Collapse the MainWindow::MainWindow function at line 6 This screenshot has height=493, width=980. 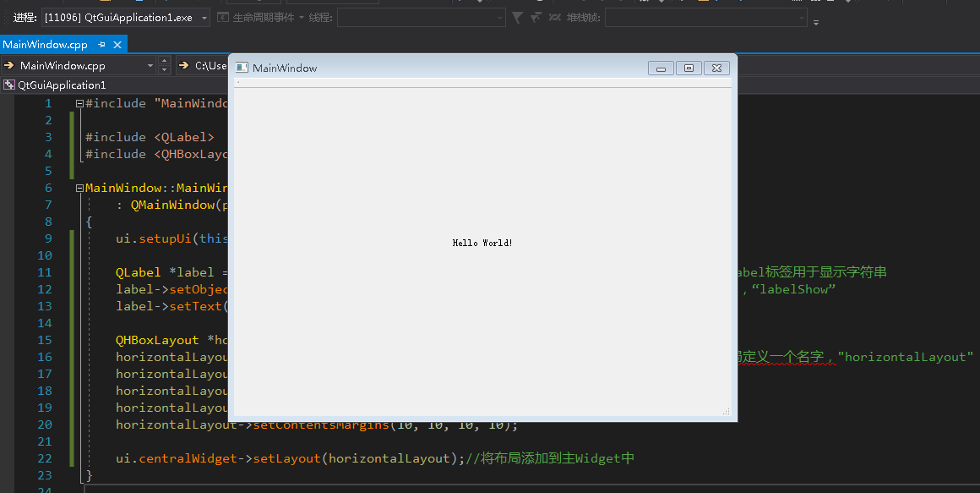pyautogui.click(x=79, y=189)
